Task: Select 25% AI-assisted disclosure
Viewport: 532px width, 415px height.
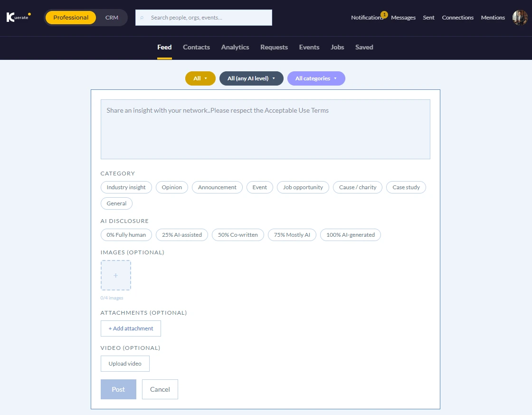Action: click(x=182, y=235)
